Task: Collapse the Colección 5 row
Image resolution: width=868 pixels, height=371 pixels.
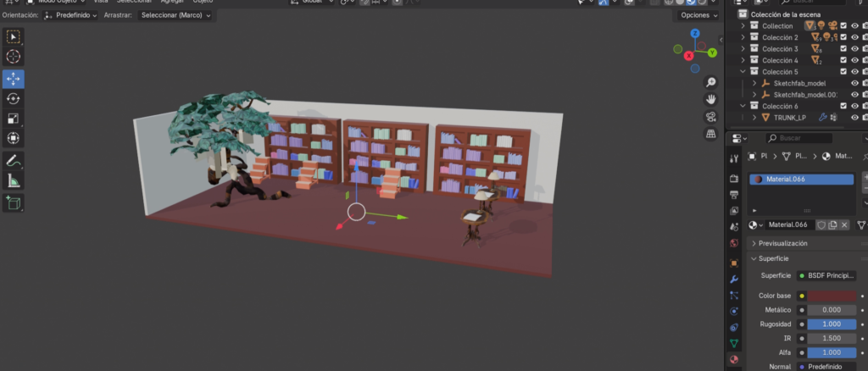Action: (x=743, y=71)
